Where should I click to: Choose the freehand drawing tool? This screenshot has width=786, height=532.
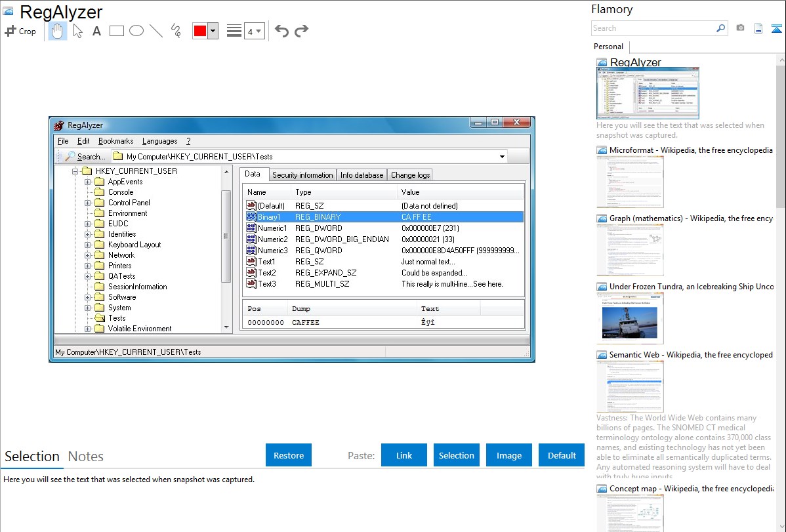(176, 31)
